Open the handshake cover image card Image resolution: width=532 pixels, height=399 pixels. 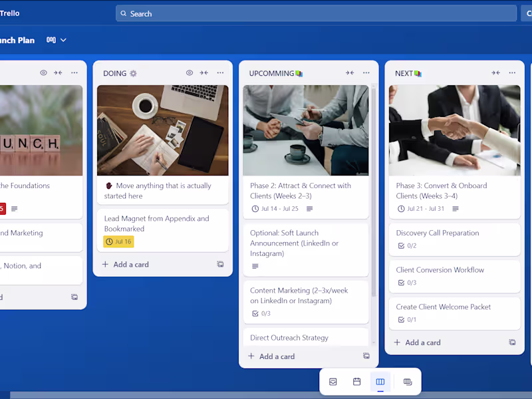pyautogui.click(x=455, y=130)
